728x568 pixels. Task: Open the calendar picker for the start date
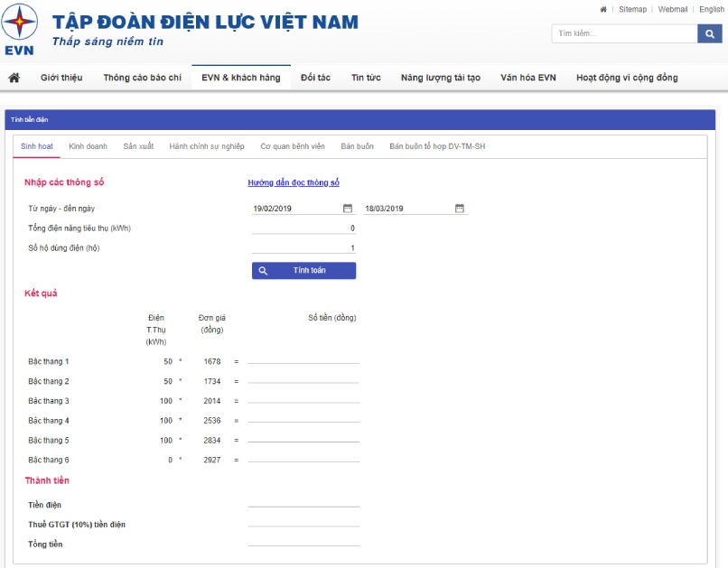(x=348, y=208)
